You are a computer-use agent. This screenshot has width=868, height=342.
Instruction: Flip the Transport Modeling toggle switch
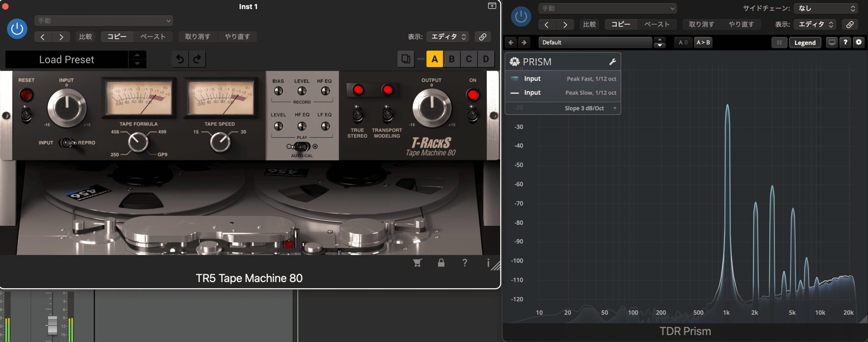point(387,114)
